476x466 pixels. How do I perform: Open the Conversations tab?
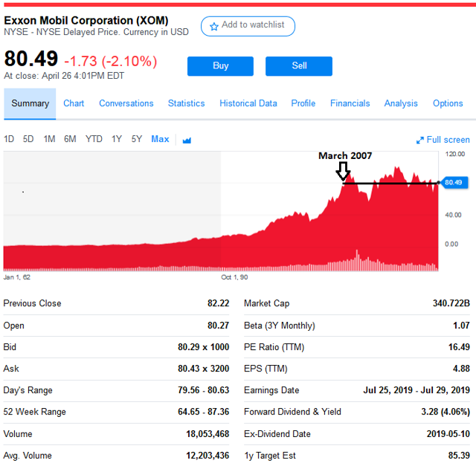pos(126,103)
